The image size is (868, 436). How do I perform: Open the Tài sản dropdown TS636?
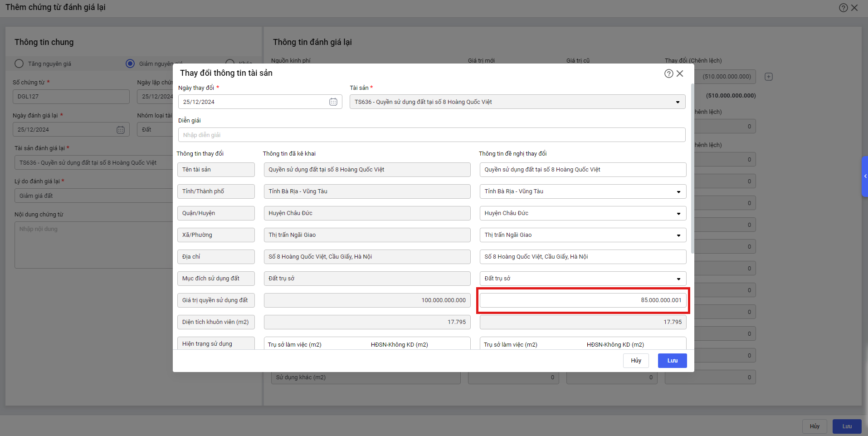click(517, 102)
